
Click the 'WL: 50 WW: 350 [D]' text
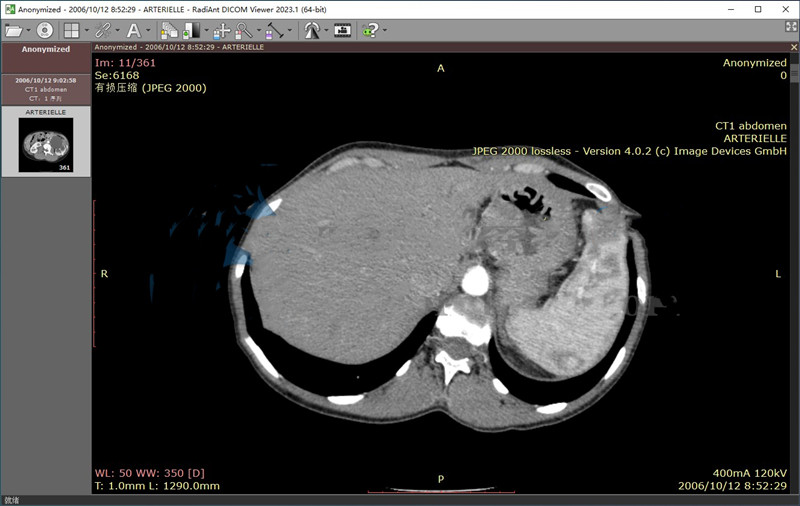(x=149, y=473)
